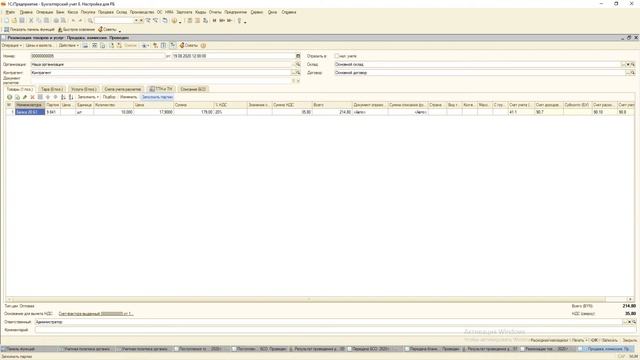
Task: Open the Советы button in top panel
Action: click(107, 29)
